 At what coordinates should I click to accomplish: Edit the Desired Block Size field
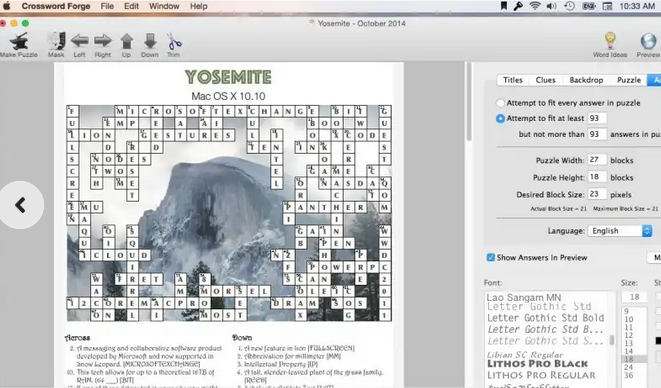point(597,194)
